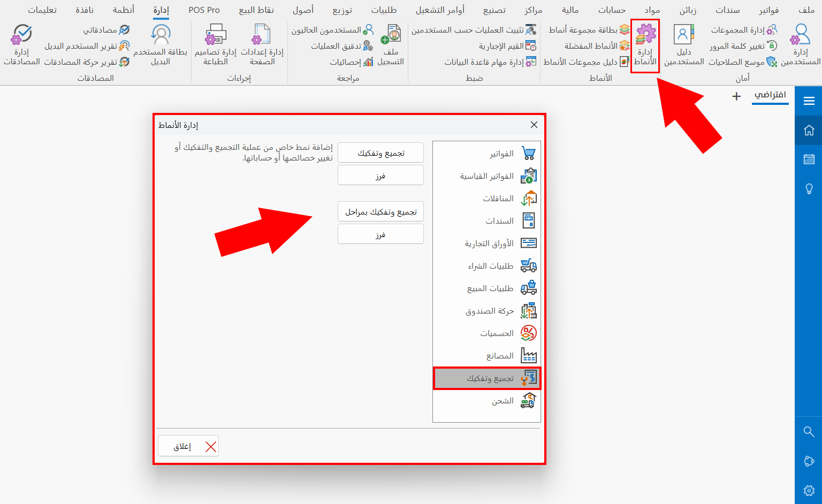Select the افتراضي workspace tab

click(770, 95)
